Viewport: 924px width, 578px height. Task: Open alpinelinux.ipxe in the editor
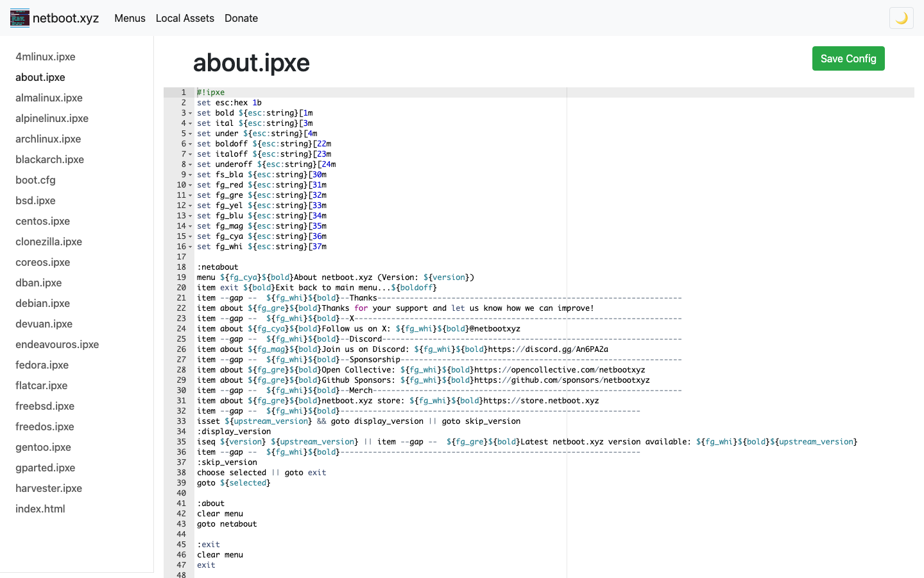click(x=52, y=118)
